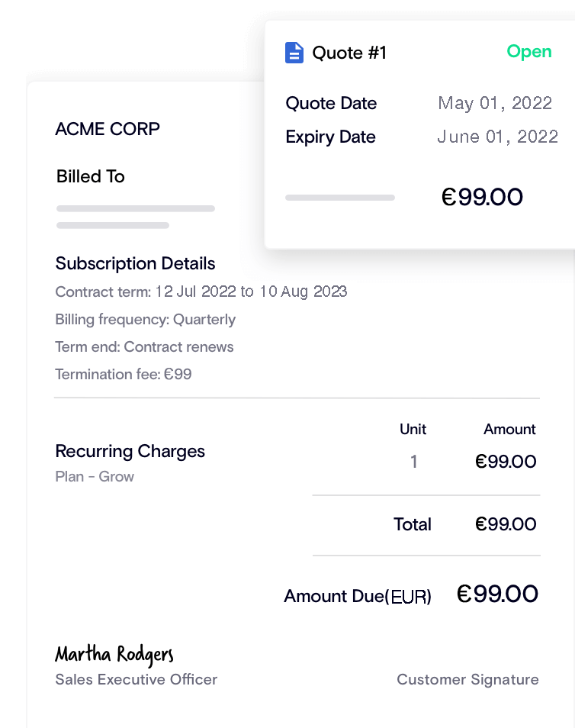
Task: Click the June 01, 2022 expiry date
Action: click(x=497, y=137)
